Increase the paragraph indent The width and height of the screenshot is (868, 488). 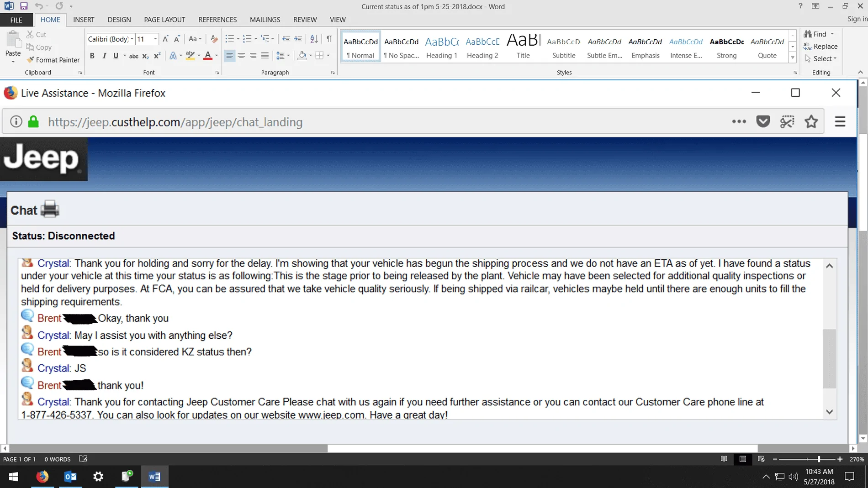[x=298, y=39]
